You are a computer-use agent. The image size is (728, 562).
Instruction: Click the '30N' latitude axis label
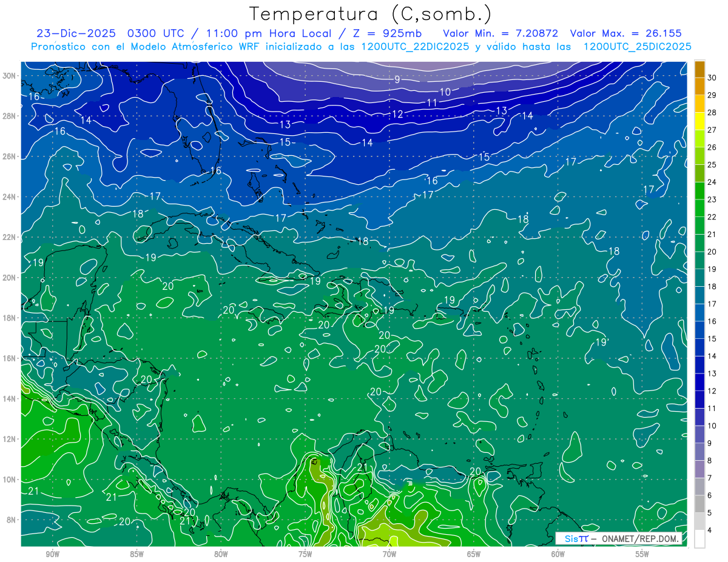[x=9, y=76]
